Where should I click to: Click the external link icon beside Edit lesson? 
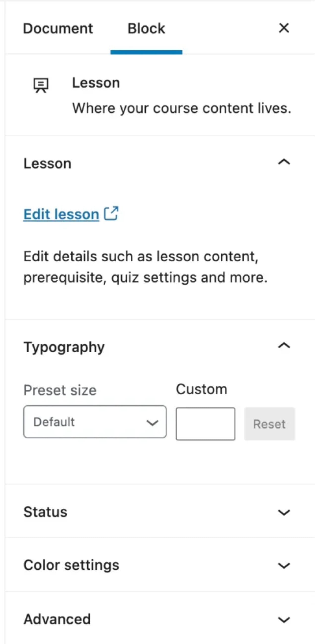pyautogui.click(x=111, y=213)
